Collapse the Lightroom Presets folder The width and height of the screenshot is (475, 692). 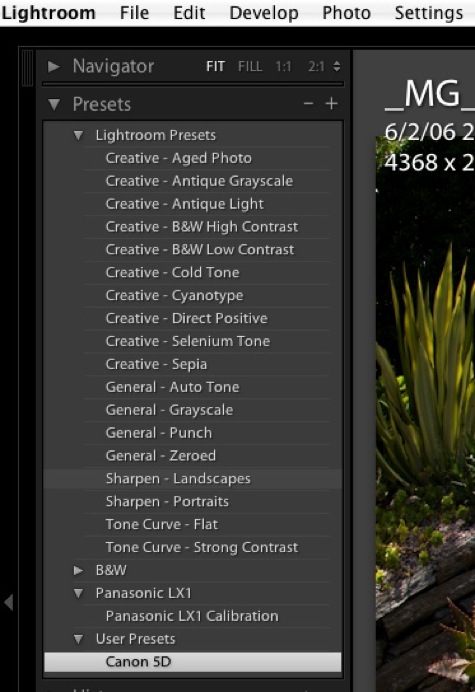tap(79, 135)
